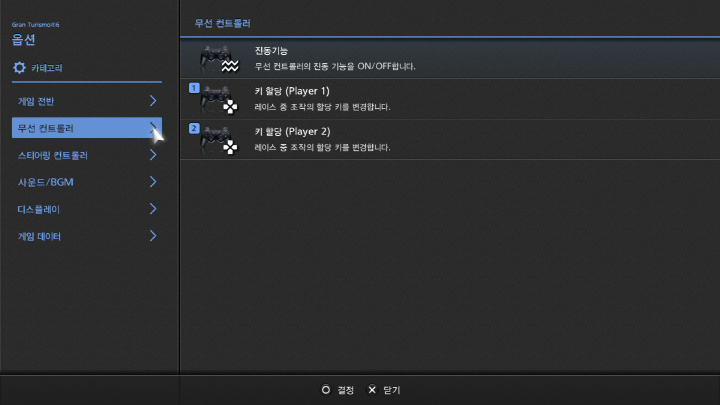Viewport: 720px width, 405px height.
Task: Open the chevron next to 게임 데이터
Action: tap(153, 236)
